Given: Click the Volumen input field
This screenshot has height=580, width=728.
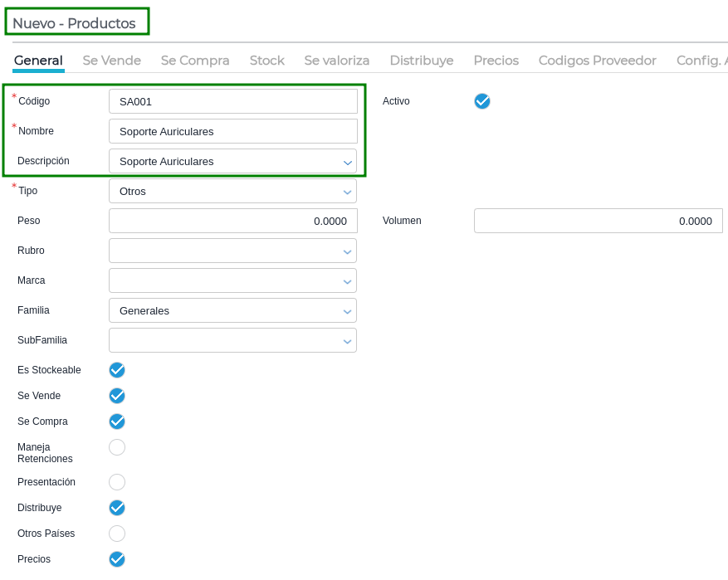Looking at the screenshot, I should point(598,221).
